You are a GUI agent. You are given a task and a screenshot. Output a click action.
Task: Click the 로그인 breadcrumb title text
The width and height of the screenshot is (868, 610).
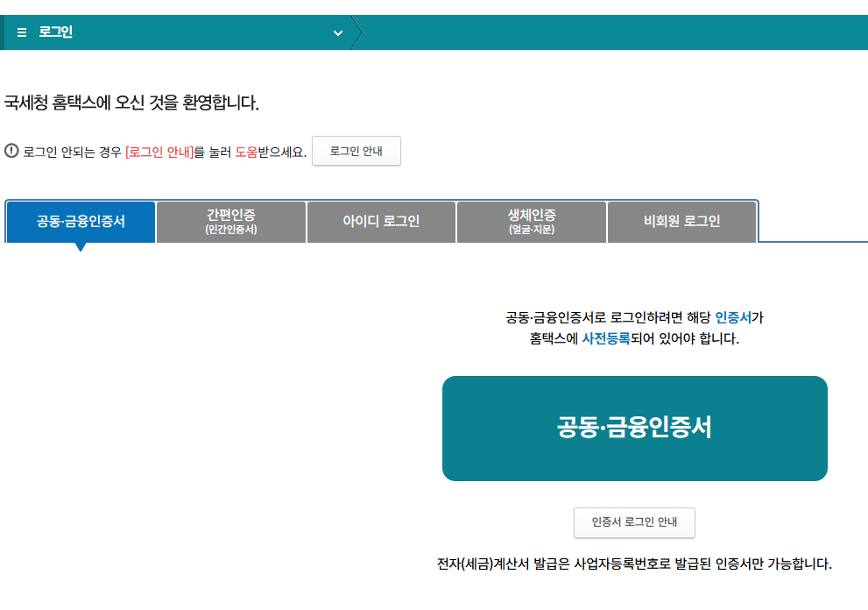(55, 32)
